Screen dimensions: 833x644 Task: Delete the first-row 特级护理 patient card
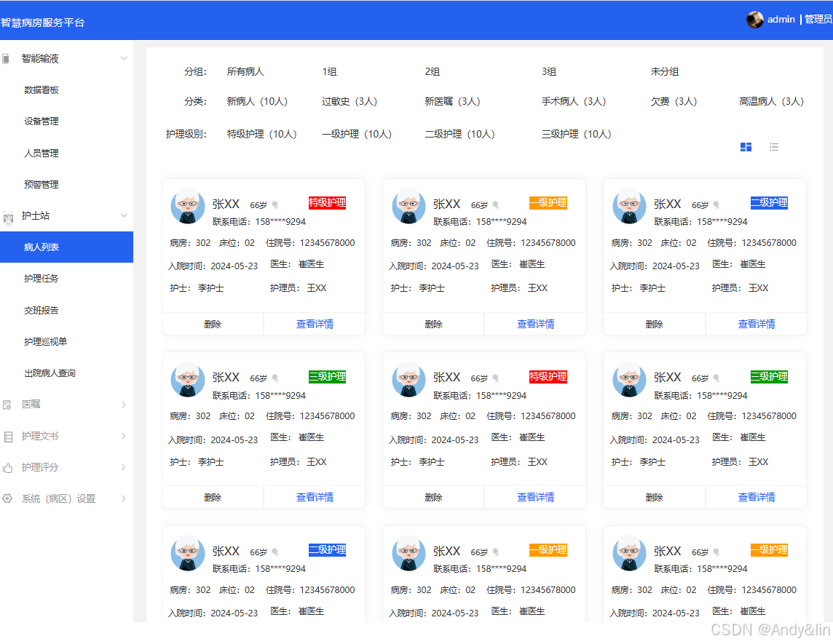pyautogui.click(x=213, y=324)
